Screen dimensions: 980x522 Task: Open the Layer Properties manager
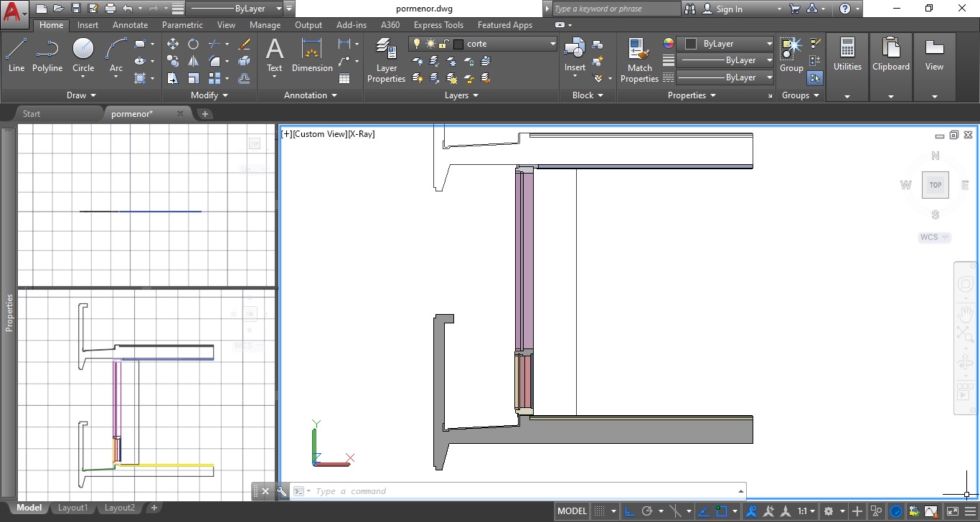click(386, 61)
